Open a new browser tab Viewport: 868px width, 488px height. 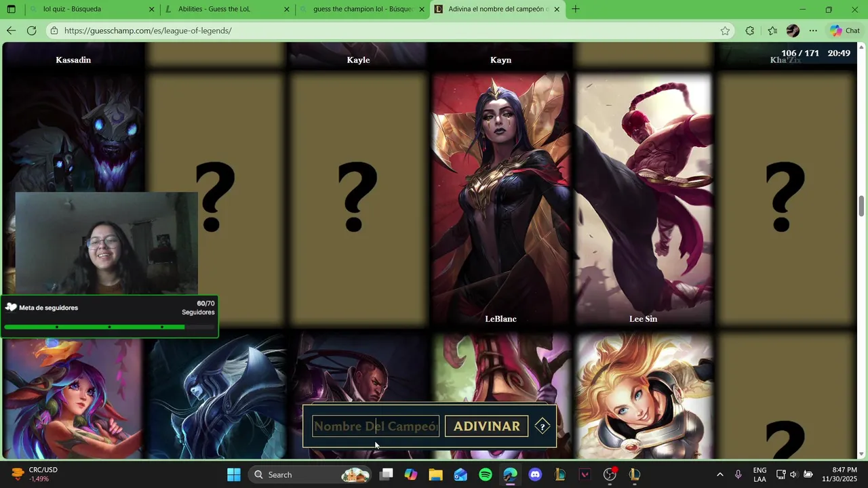[x=575, y=9]
